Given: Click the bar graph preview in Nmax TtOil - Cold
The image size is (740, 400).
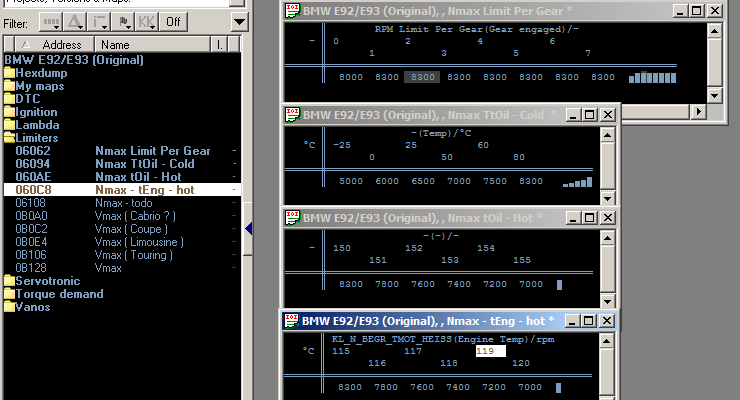Looking at the screenshot, I should [x=578, y=182].
